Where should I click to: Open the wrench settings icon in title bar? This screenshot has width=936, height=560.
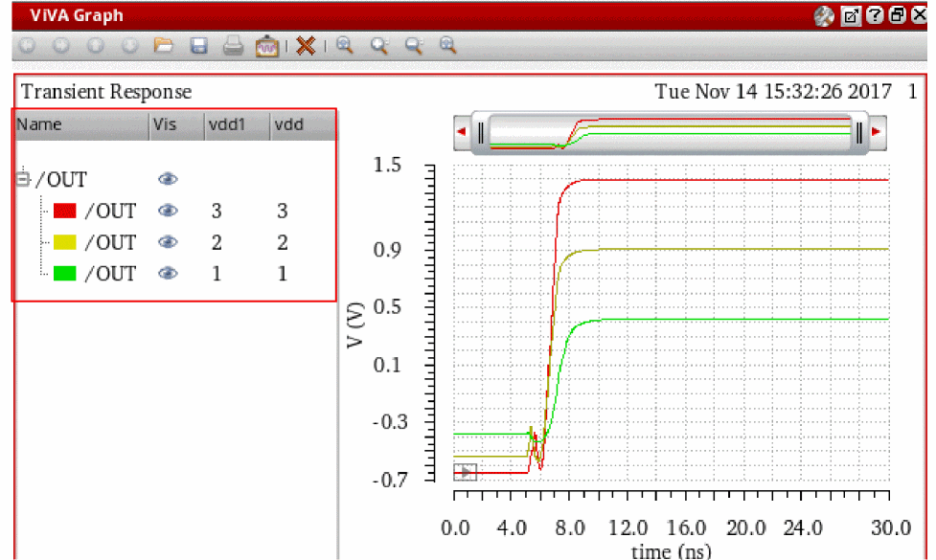pyautogui.click(x=823, y=16)
